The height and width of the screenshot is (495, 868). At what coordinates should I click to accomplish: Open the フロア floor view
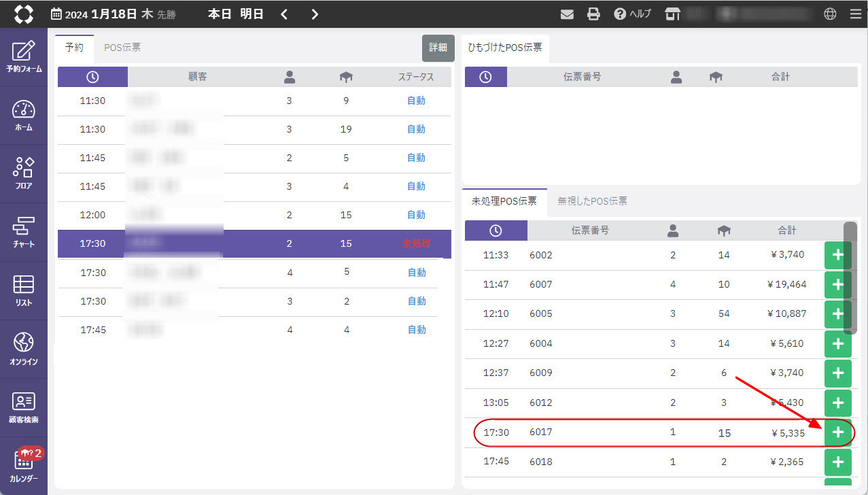point(24,173)
